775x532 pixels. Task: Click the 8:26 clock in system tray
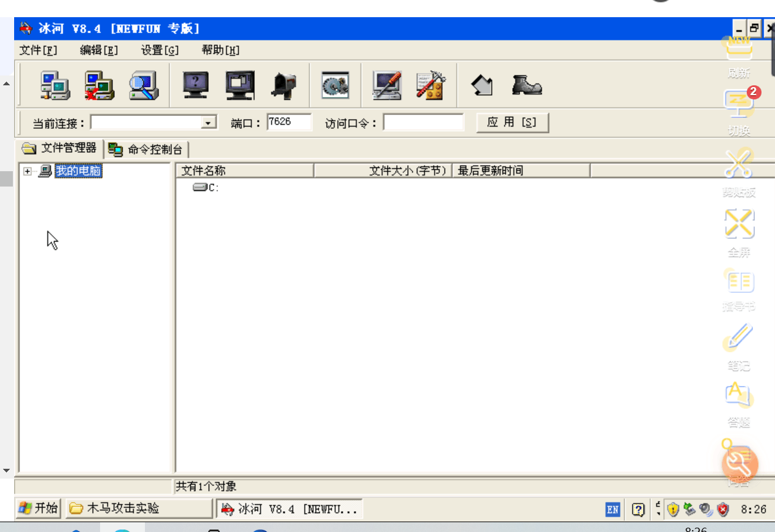[x=754, y=509]
